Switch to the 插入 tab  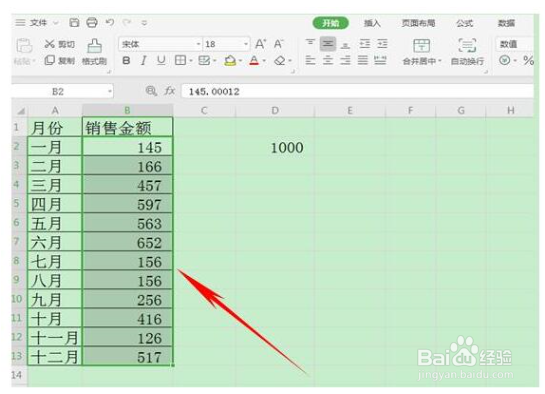click(372, 23)
